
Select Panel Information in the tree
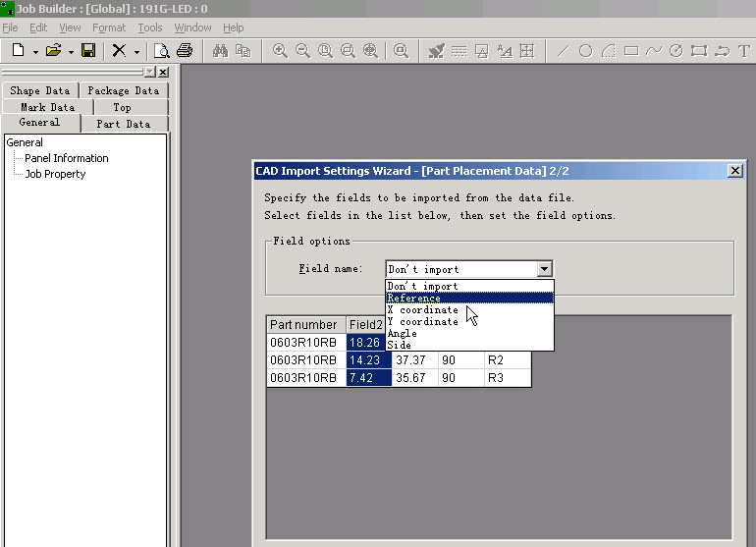click(67, 158)
